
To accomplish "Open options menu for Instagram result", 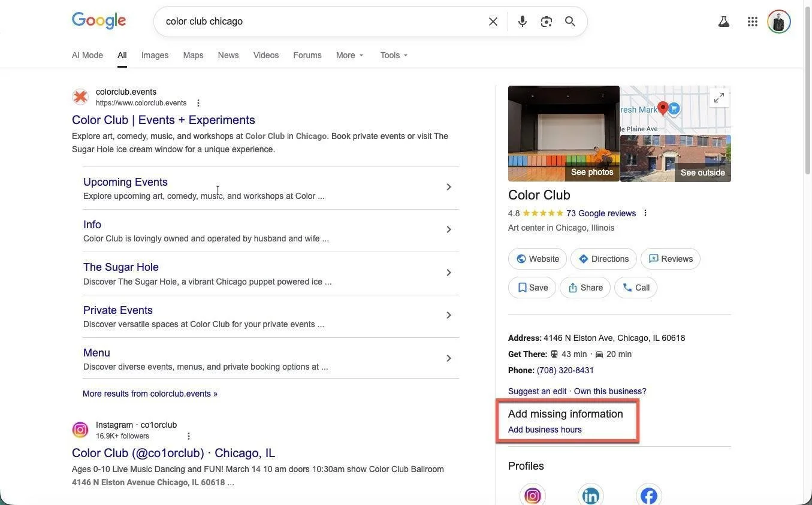I will coord(188,436).
